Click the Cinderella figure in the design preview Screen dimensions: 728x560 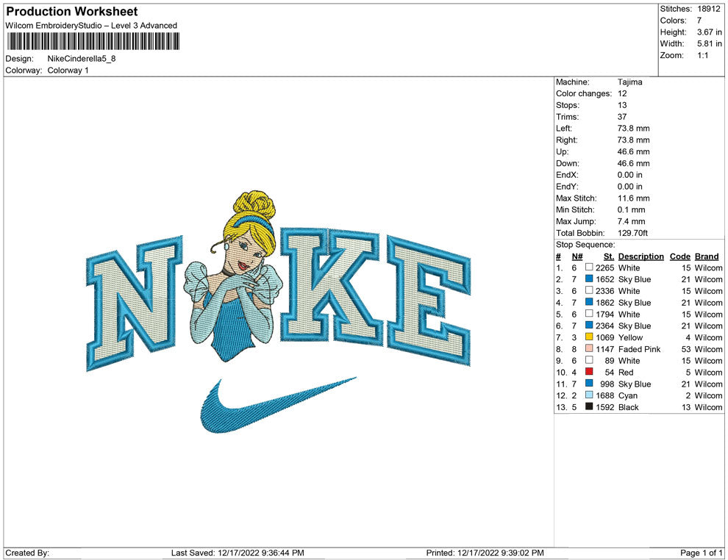[232, 276]
